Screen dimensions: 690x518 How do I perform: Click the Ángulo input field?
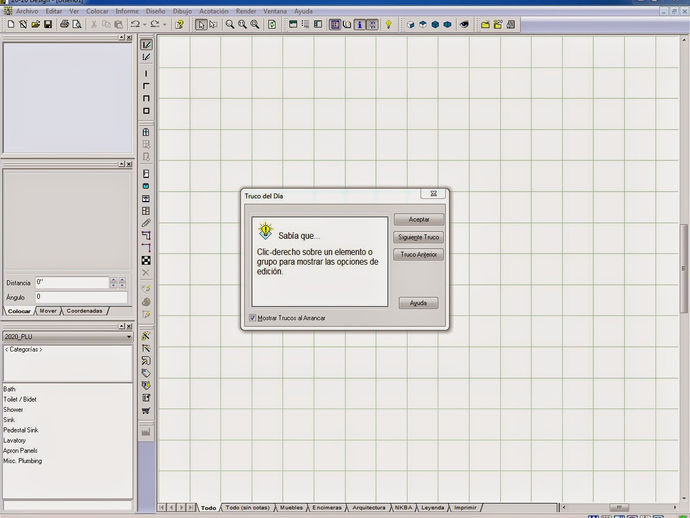[x=81, y=297]
